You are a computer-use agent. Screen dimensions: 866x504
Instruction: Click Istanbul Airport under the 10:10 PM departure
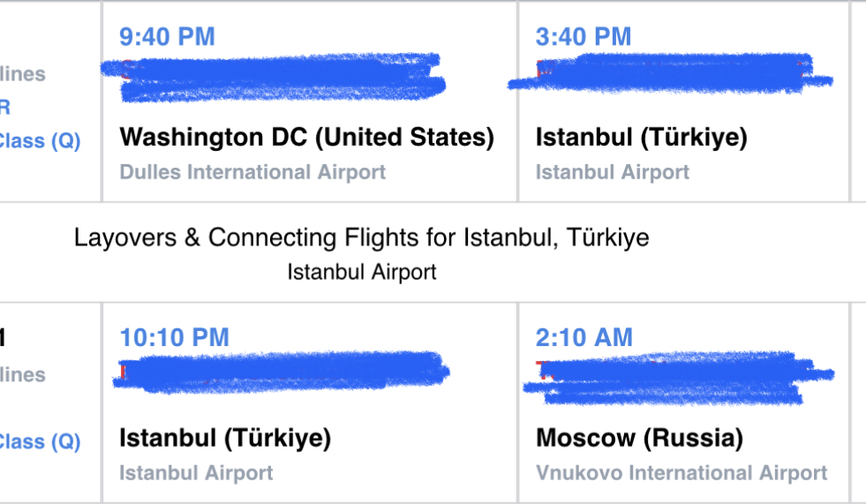click(x=196, y=473)
